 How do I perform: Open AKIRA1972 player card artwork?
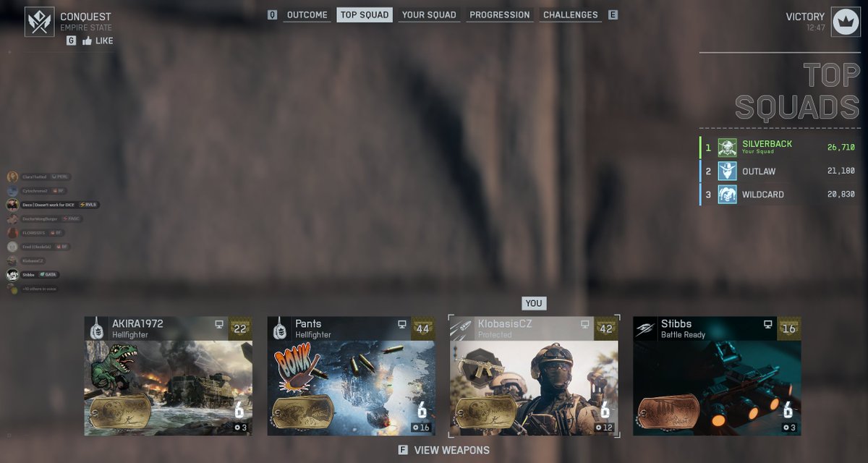coord(168,388)
